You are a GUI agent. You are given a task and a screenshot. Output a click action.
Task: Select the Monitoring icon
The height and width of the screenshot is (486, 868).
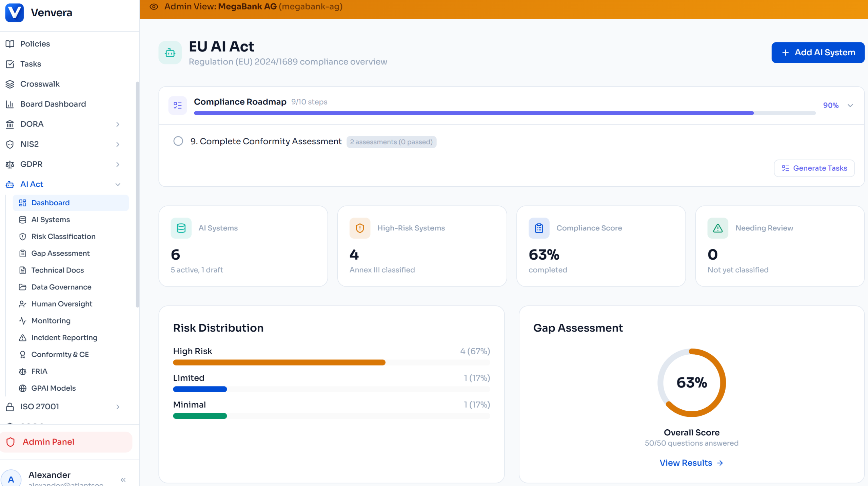22,320
